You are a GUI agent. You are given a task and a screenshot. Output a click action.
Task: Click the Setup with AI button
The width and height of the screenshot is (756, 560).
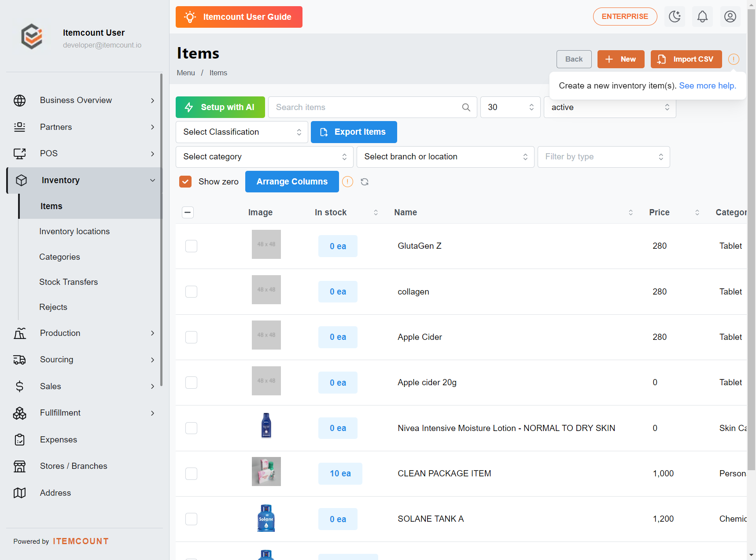pyautogui.click(x=220, y=107)
